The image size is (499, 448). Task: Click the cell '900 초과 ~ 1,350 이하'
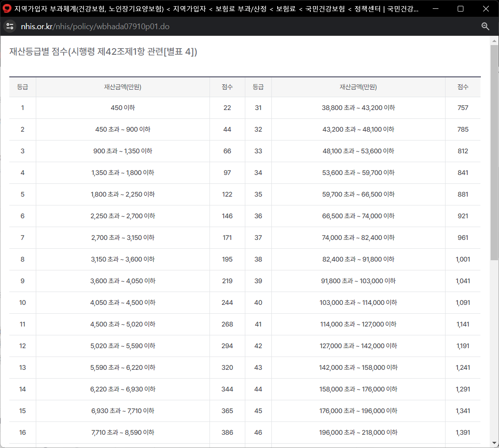[123, 151]
